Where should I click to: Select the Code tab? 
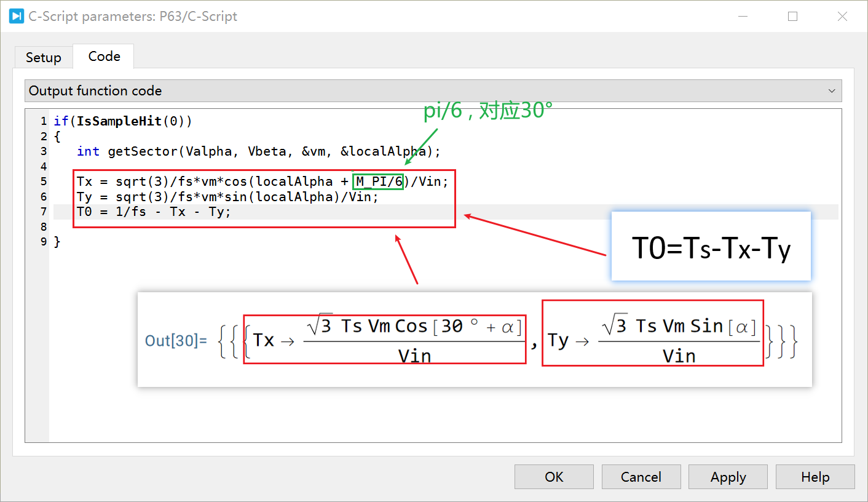103,56
